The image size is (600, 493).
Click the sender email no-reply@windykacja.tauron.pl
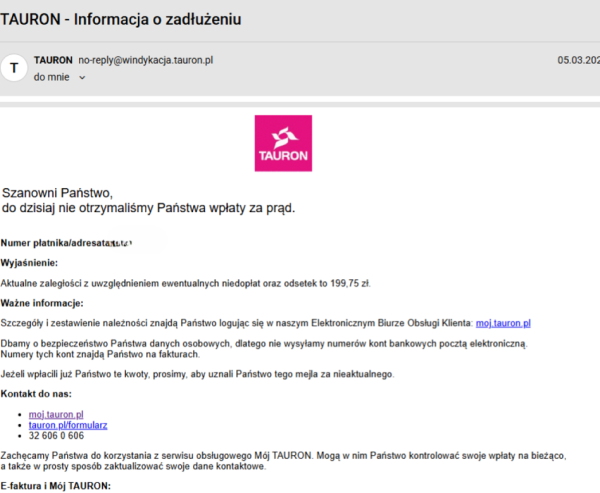[146, 60]
